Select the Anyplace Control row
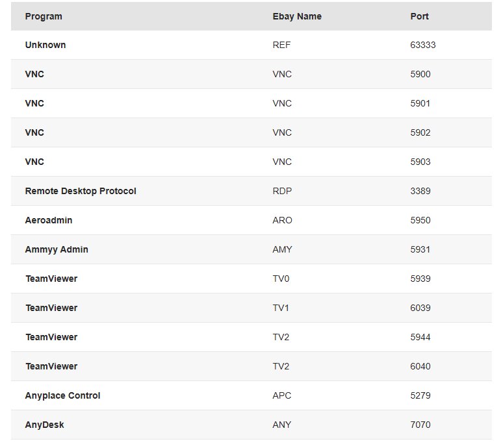 pos(251,395)
